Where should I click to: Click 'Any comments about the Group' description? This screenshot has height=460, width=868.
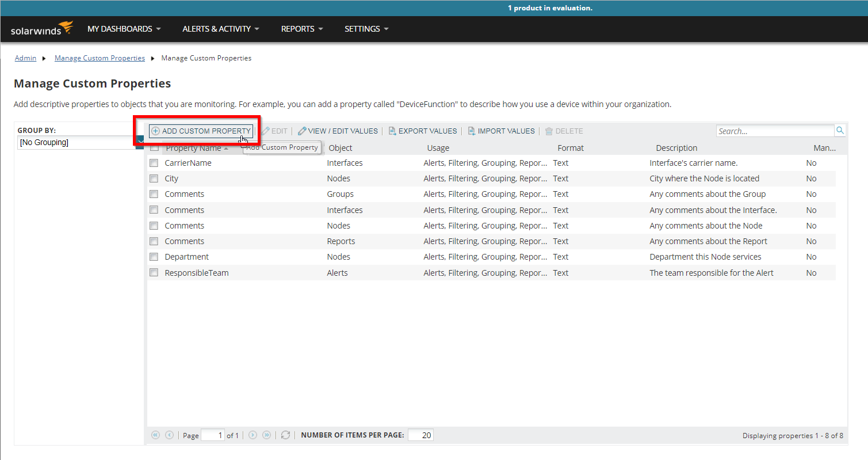click(x=708, y=194)
